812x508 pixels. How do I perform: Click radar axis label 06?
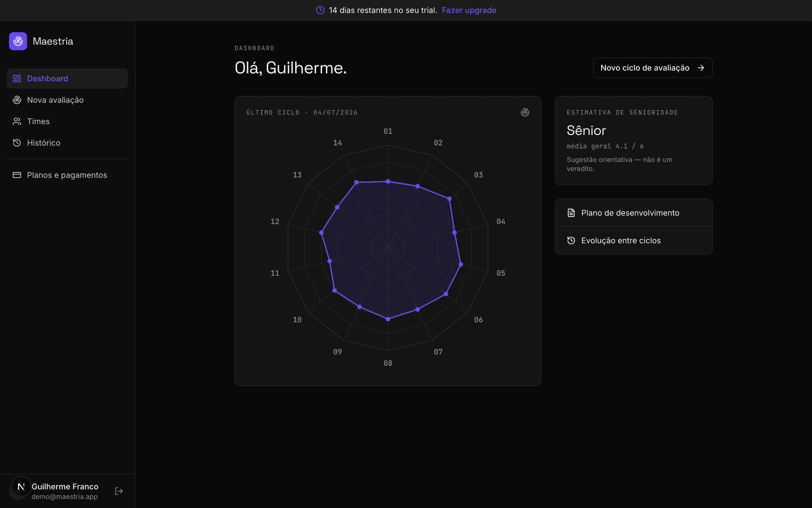coord(478,319)
